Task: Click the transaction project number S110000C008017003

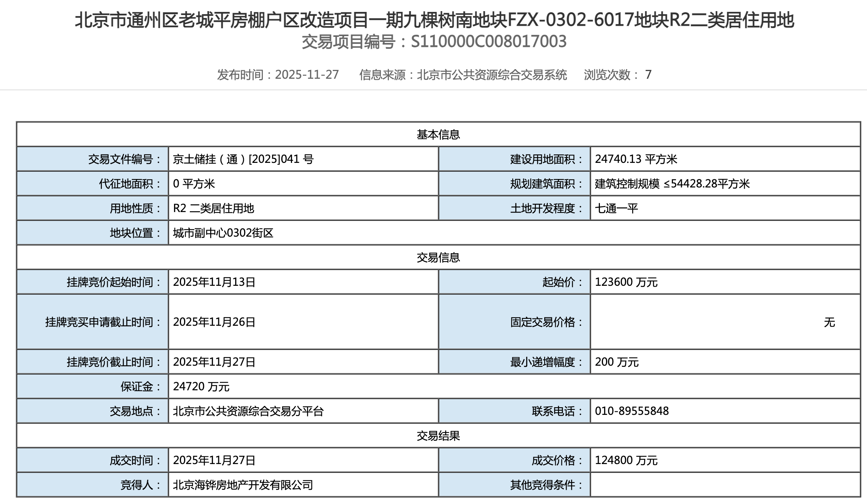Action: [488, 42]
